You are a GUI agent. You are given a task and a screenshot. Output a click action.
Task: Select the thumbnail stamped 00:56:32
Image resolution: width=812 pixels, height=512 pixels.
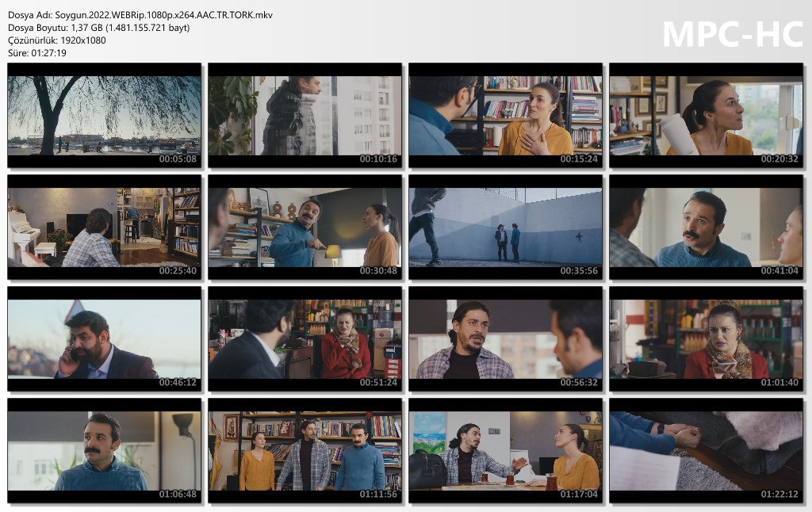point(505,338)
